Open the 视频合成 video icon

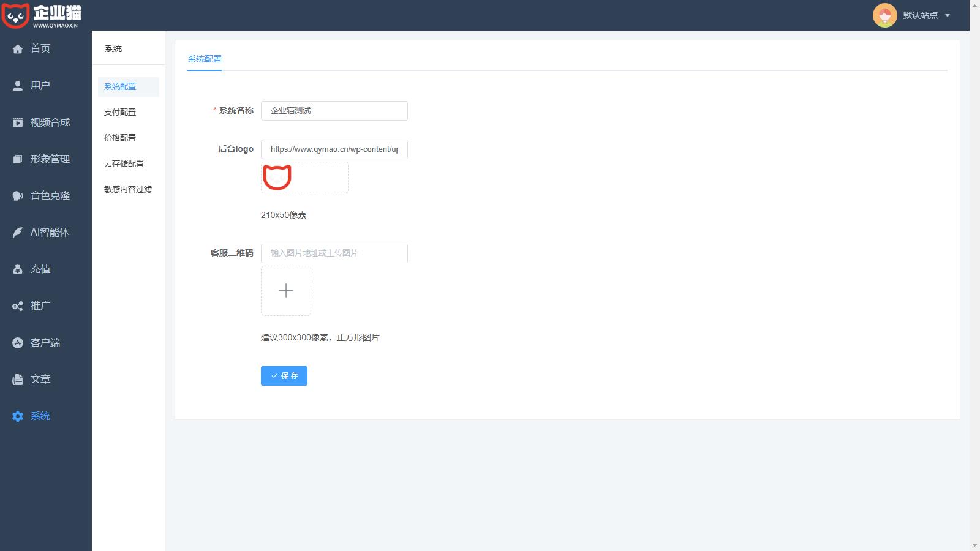18,122
